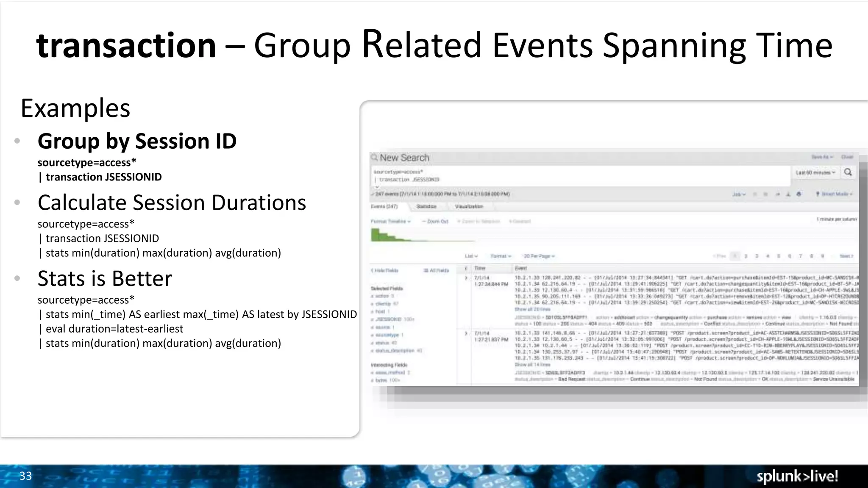Click into the search query box

(x=580, y=175)
